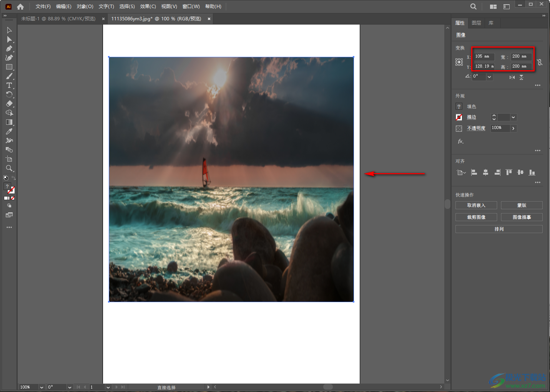
Task: Show more Align options
Action: [x=538, y=182]
